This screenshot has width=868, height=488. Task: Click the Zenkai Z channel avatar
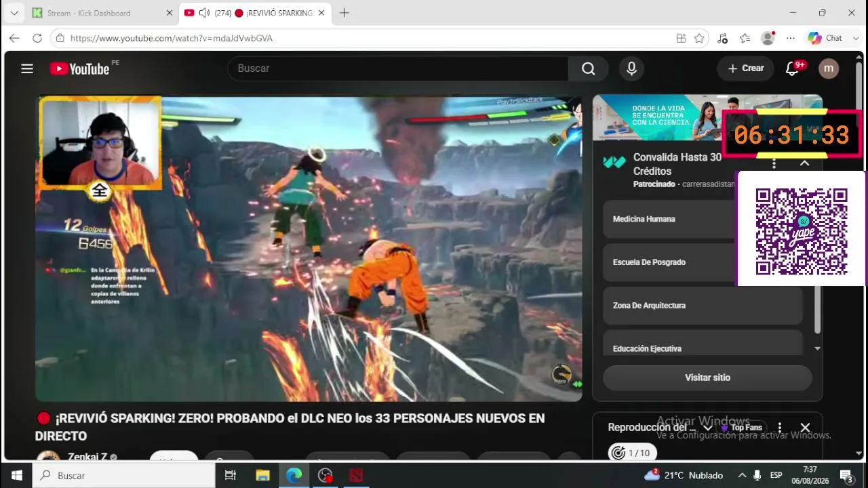tap(47, 457)
